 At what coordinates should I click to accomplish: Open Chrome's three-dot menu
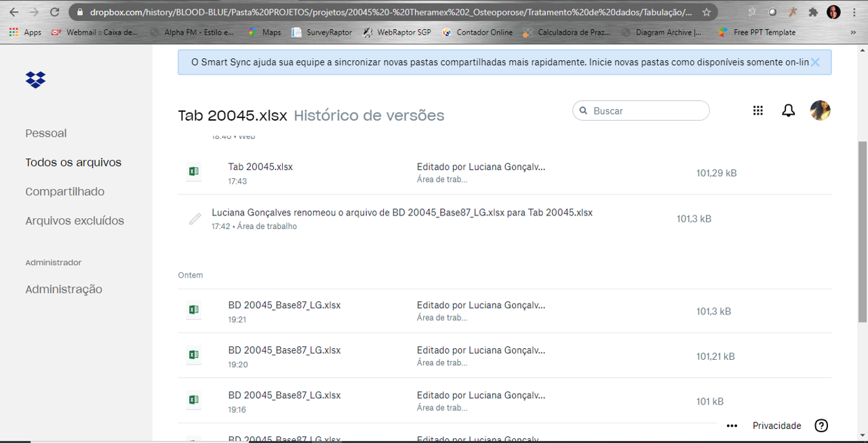click(854, 12)
